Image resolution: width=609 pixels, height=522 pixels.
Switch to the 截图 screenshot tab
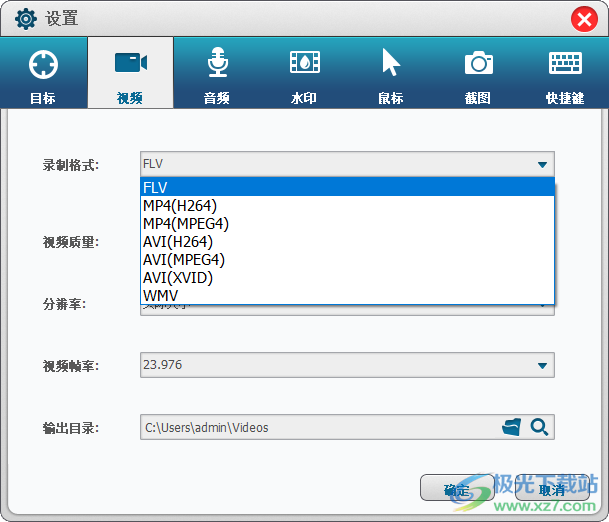(x=478, y=73)
